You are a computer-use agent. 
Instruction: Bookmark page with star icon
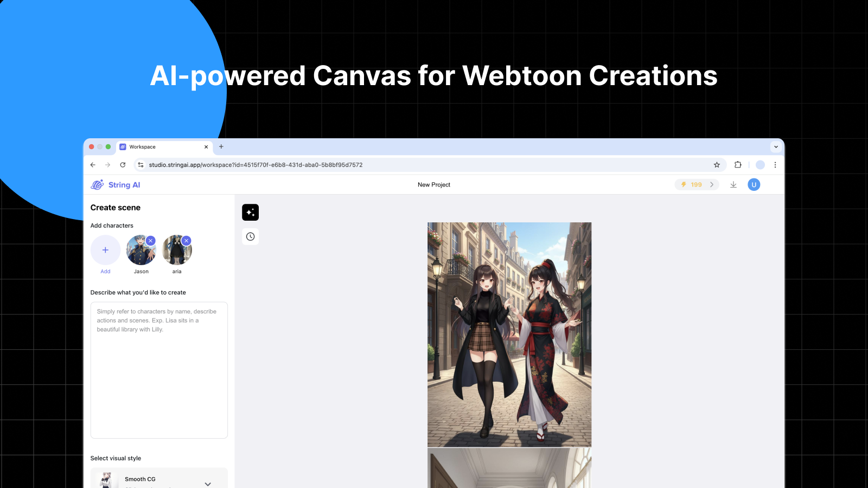(717, 165)
